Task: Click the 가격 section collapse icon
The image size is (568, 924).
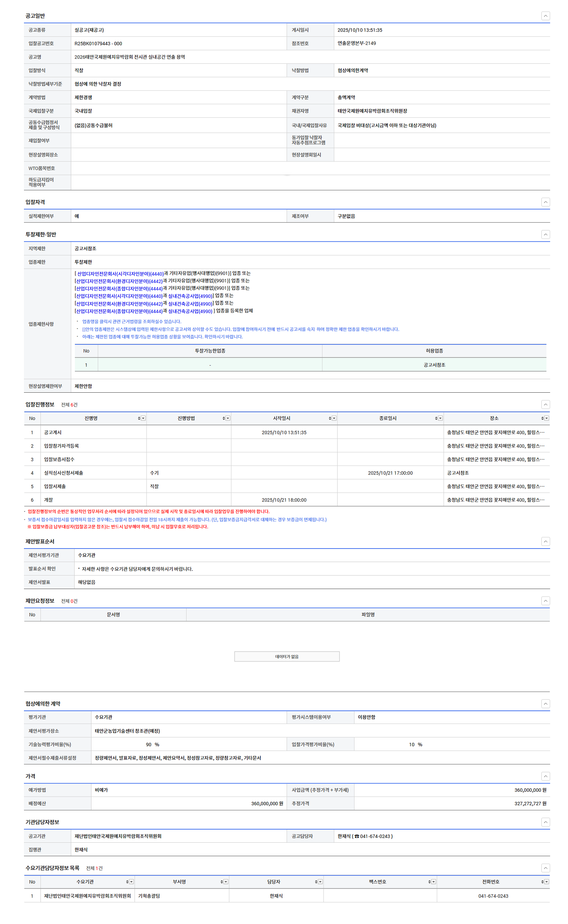Action: [545, 776]
